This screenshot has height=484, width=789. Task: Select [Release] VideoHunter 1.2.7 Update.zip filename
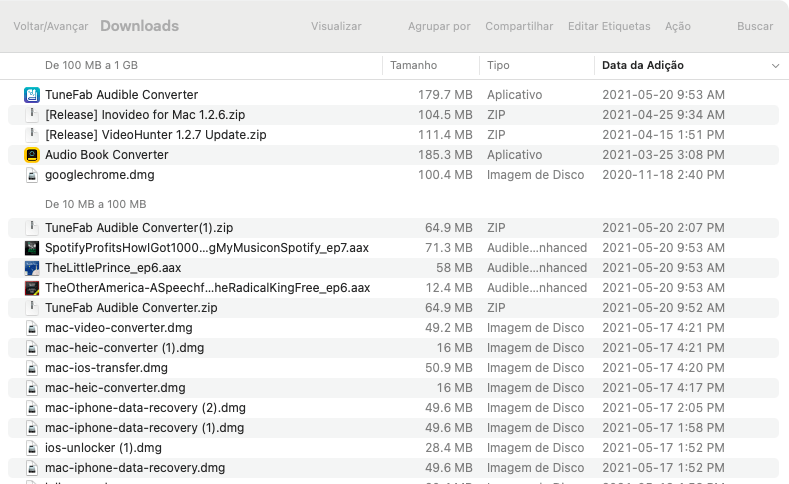pos(155,135)
